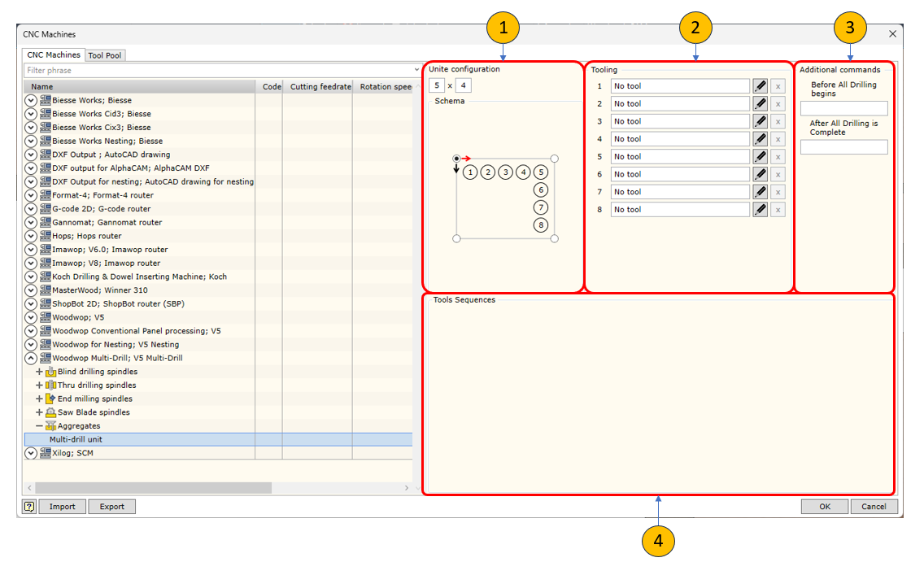This screenshot has height=562, width=924.
Task: Click the Name column header
Action: point(139,86)
